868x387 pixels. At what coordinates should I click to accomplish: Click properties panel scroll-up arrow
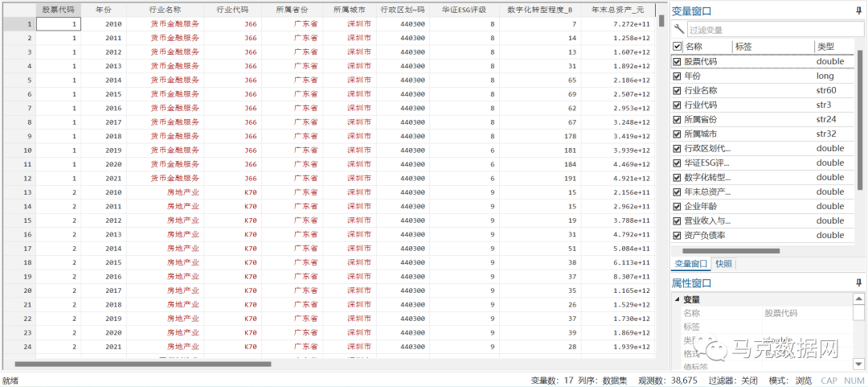[x=858, y=298]
